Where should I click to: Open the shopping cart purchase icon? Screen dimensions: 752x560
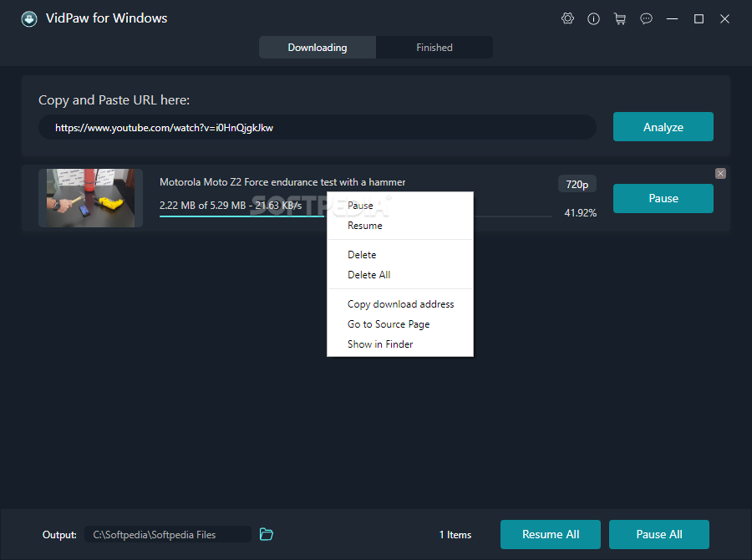tap(620, 18)
